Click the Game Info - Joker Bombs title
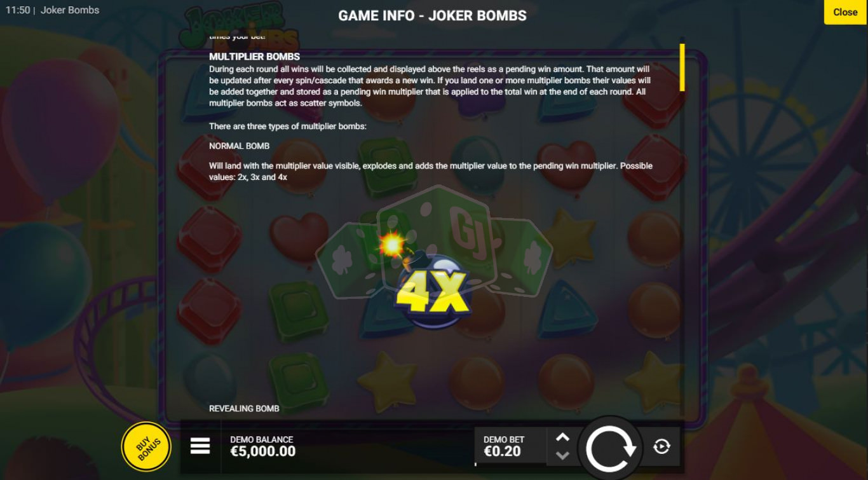The image size is (868, 480). click(x=432, y=15)
